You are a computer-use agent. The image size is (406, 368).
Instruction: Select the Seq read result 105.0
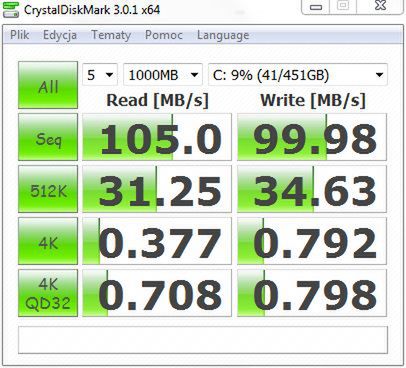pyautogui.click(x=157, y=137)
